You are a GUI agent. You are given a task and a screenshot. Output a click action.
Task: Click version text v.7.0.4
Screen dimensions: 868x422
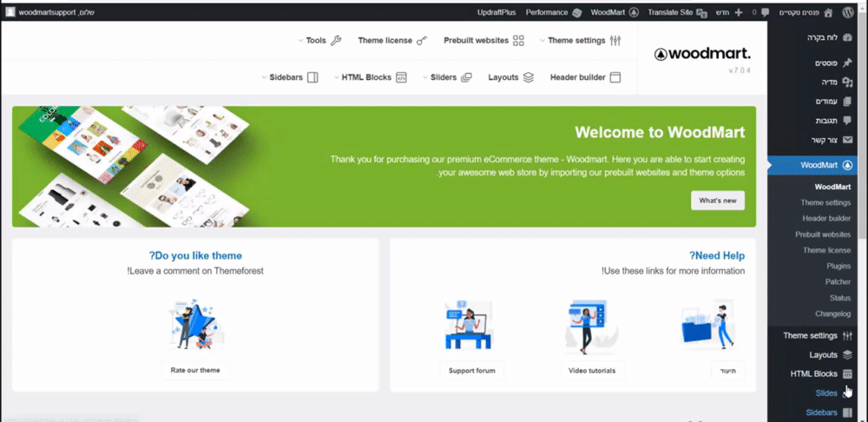tap(740, 70)
